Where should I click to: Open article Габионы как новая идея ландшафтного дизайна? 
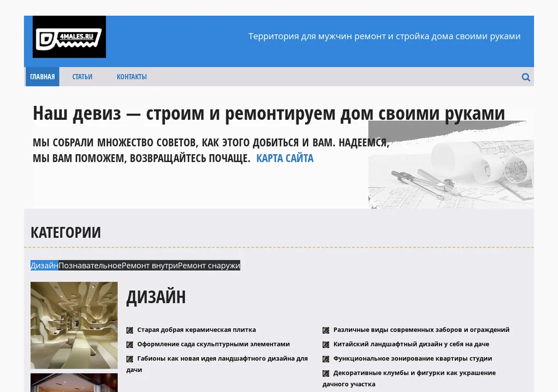click(x=217, y=364)
